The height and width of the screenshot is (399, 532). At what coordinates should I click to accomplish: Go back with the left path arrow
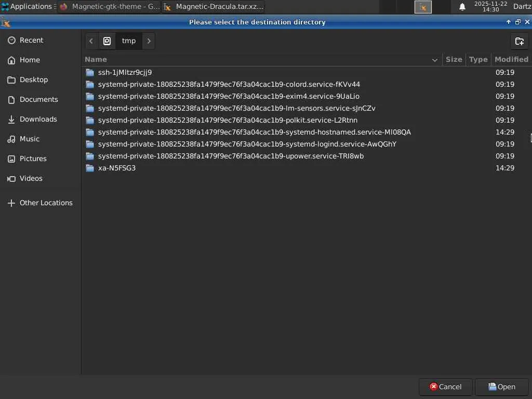point(91,41)
